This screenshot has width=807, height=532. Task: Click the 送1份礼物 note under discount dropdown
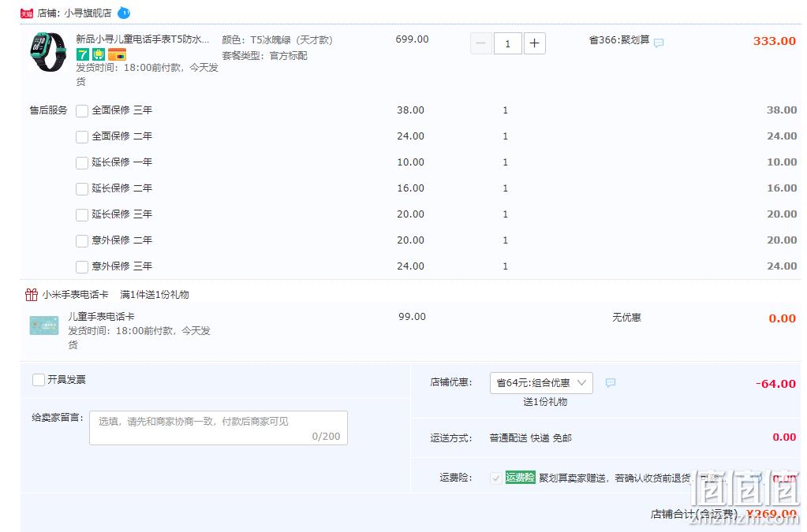pos(545,402)
